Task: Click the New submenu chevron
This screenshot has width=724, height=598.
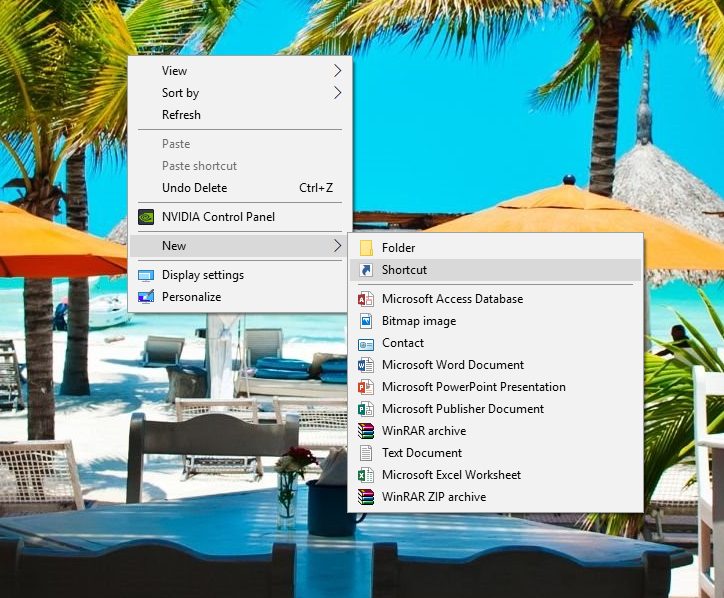Action: [x=338, y=246]
